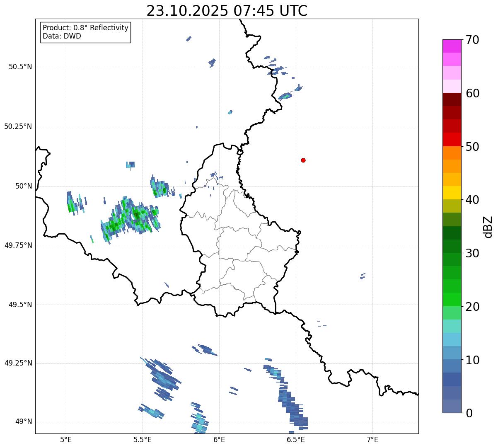Click the 7°E longitude label
This screenshot has height=448, width=498.
373,439
